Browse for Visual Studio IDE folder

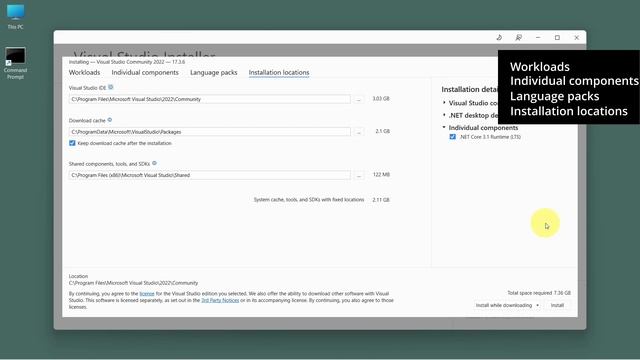(x=359, y=99)
